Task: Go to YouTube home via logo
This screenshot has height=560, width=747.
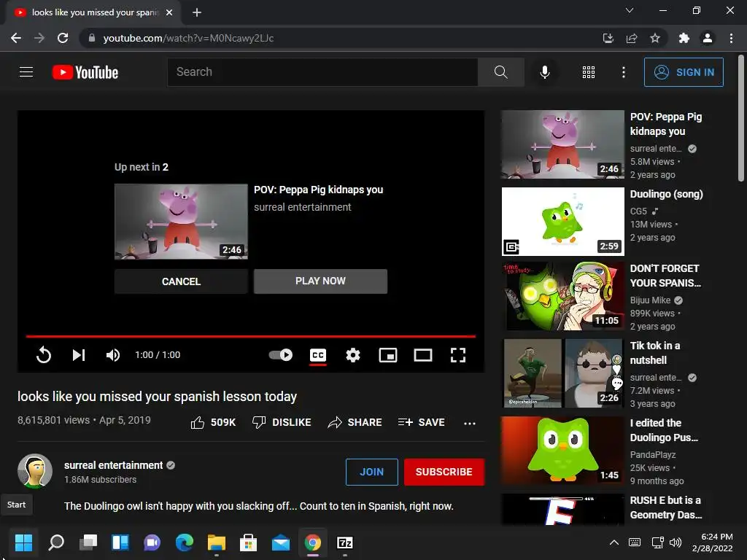Action: tap(85, 72)
